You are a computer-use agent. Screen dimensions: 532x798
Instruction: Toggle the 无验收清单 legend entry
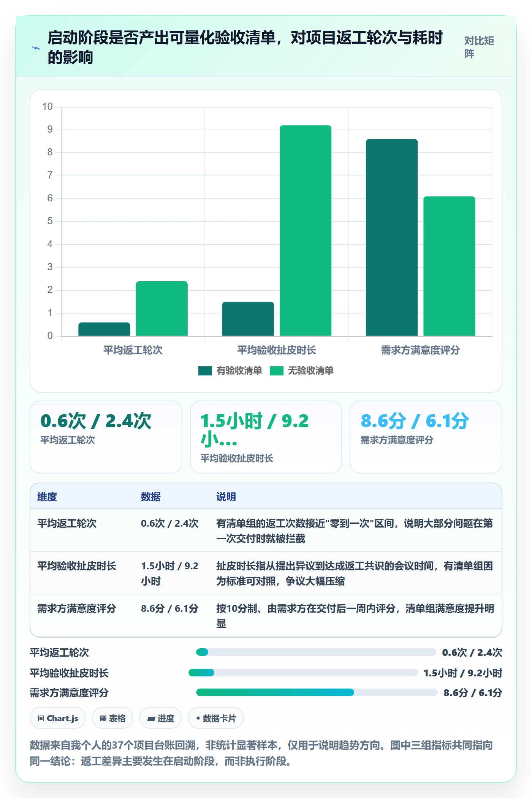(x=302, y=370)
